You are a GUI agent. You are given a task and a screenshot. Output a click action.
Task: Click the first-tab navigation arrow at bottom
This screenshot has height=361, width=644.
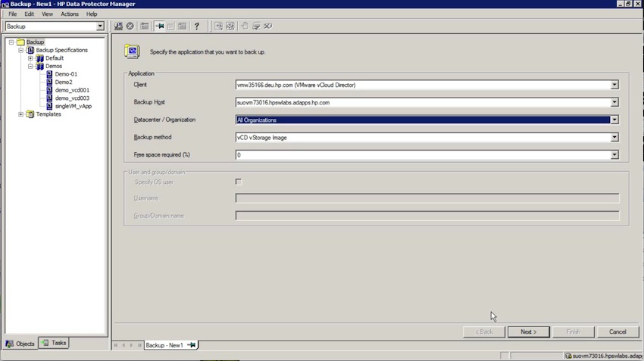pyautogui.click(x=116, y=345)
